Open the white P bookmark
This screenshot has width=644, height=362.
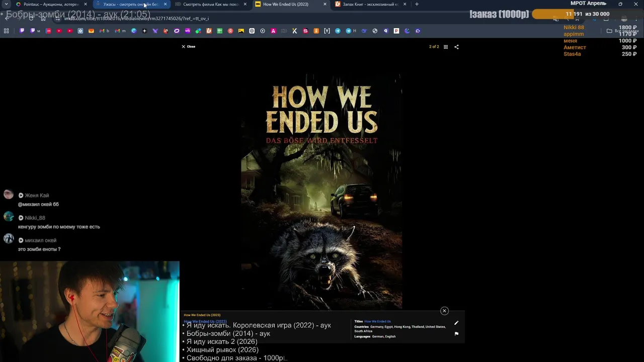point(396,31)
